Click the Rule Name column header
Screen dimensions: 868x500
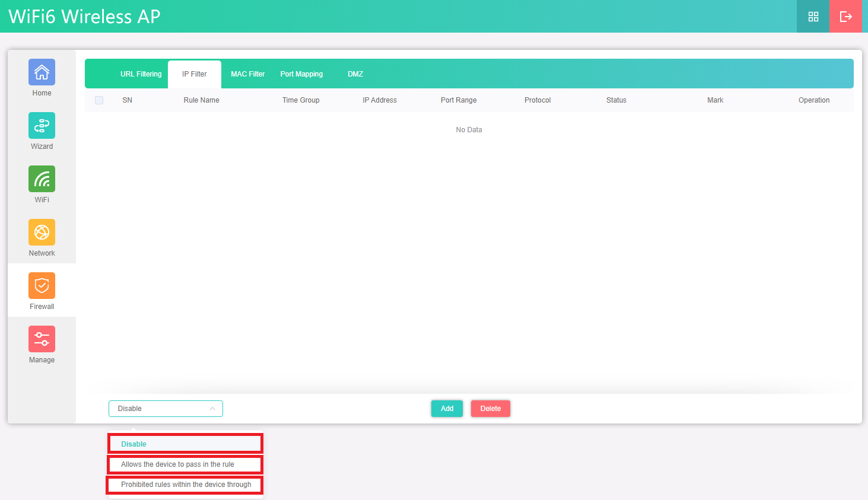(201, 100)
